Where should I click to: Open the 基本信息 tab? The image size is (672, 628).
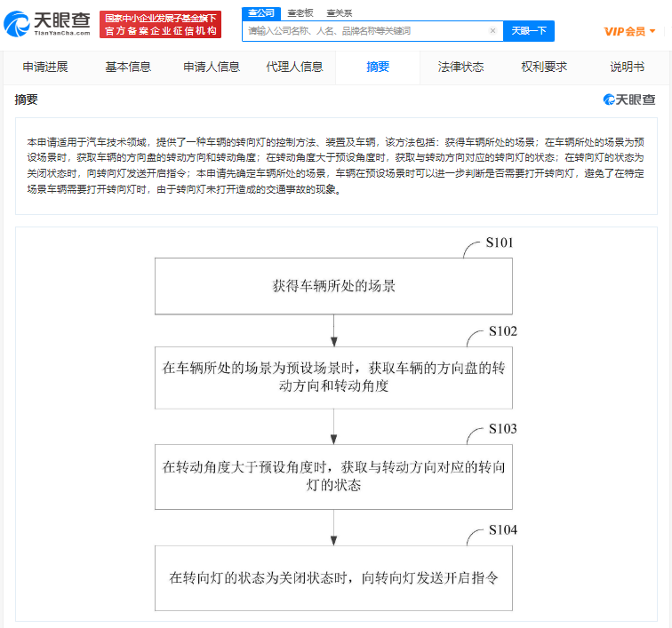(x=128, y=67)
